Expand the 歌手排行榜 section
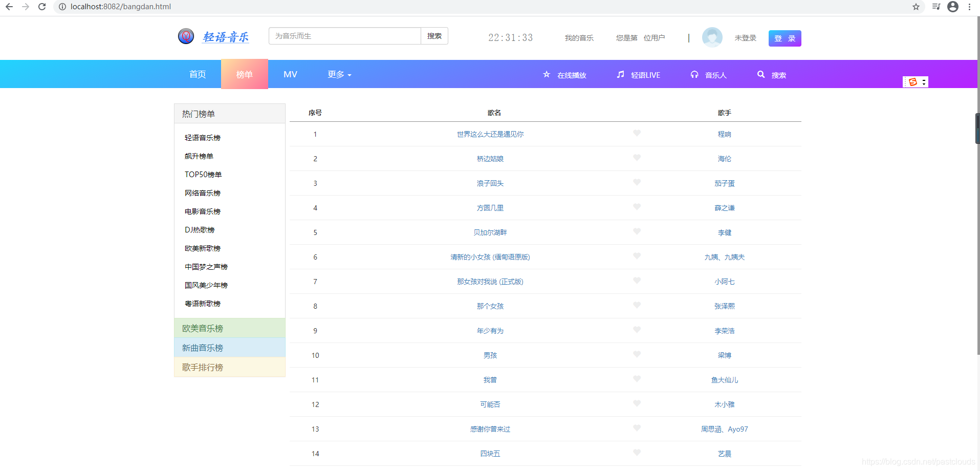980x471 pixels. coord(230,367)
